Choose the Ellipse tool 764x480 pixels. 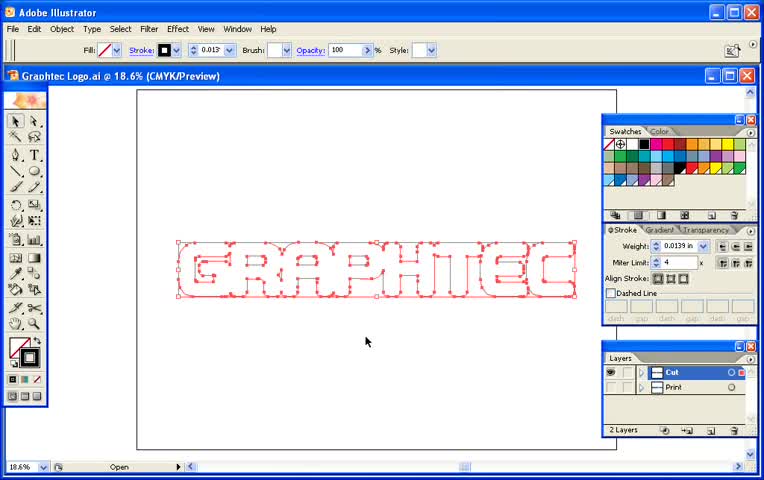(34, 171)
